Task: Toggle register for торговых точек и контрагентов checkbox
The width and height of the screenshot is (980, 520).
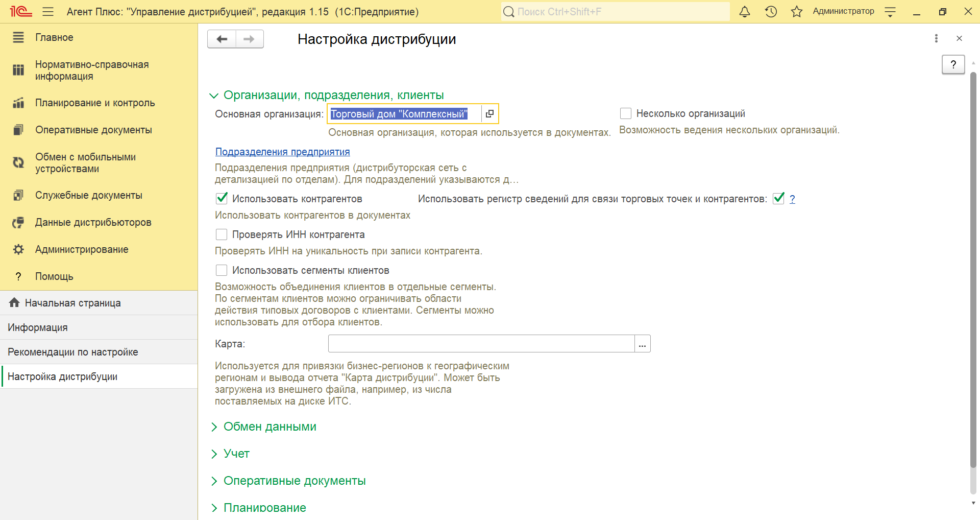Action: click(x=778, y=198)
